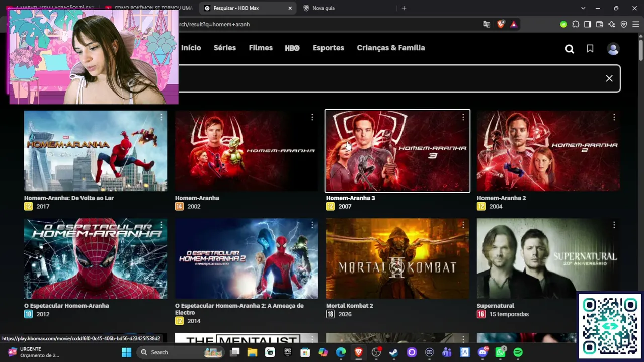Open the Séries section
The height and width of the screenshot is (362, 644).
225,48
